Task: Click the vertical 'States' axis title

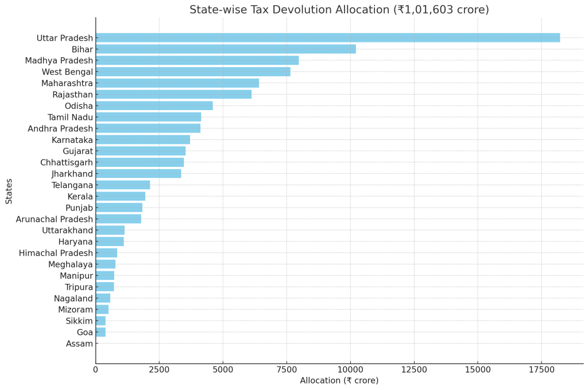Action: click(x=9, y=191)
